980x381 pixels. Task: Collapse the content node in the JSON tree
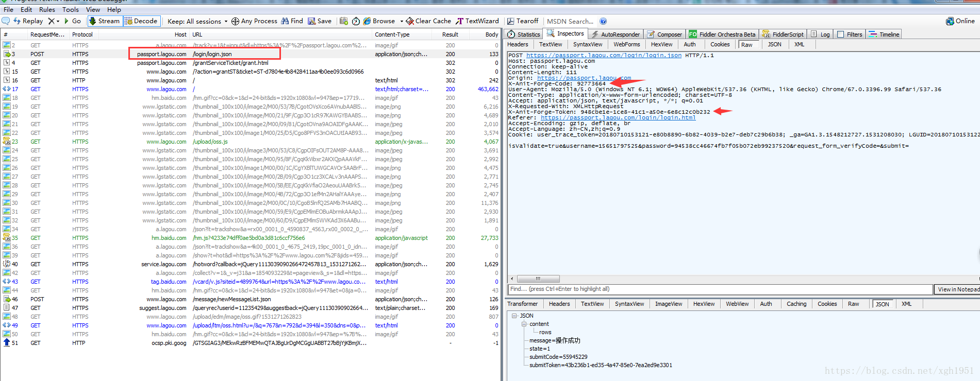[524, 324]
